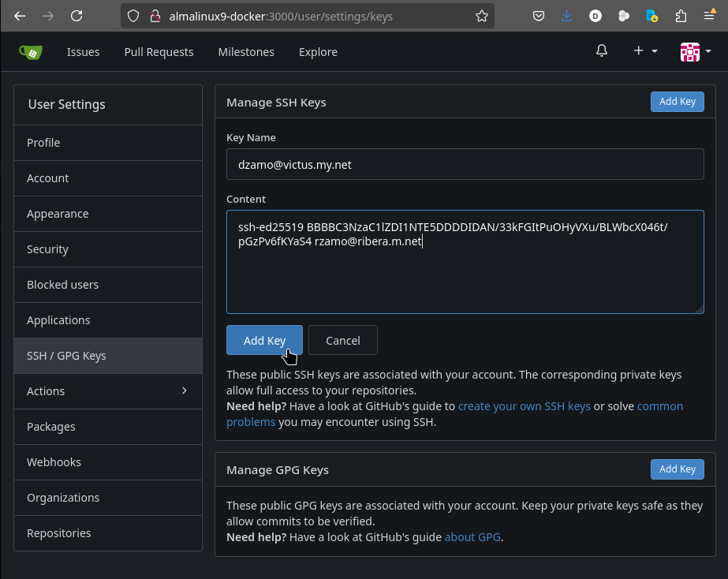728x579 pixels.
Task: Open the browser extensions puzzle icon
Action: [x=681, y=16]
